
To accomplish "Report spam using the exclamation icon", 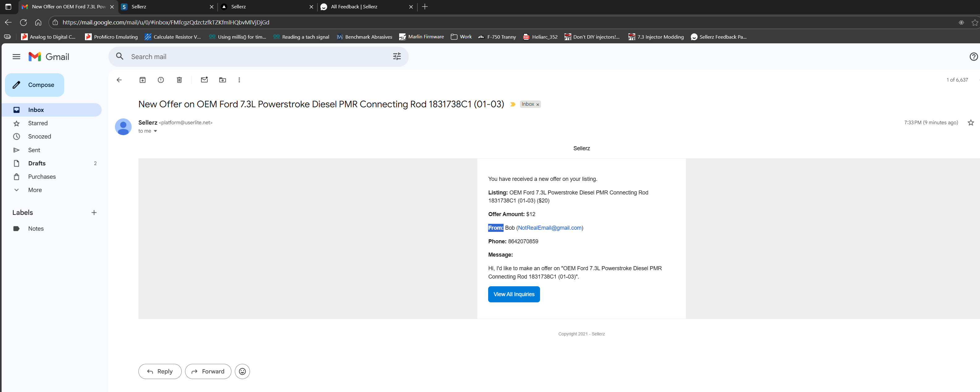I will [161, 80].
